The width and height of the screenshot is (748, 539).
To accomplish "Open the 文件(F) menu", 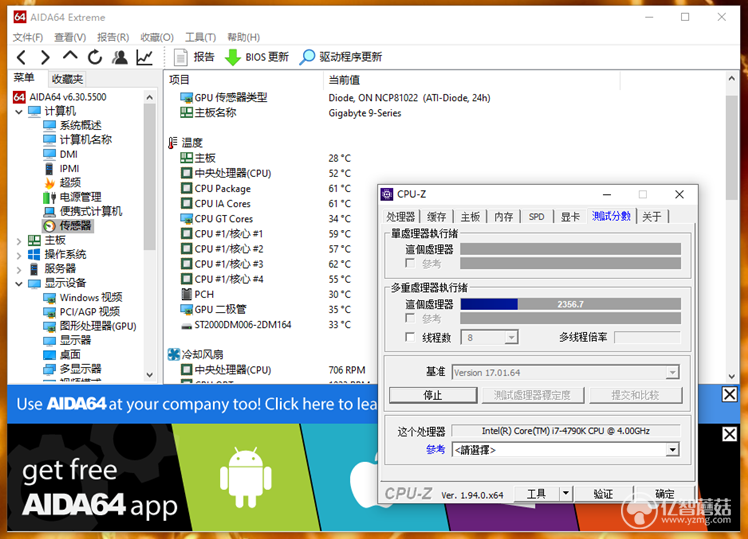I will tap(27, 37).
